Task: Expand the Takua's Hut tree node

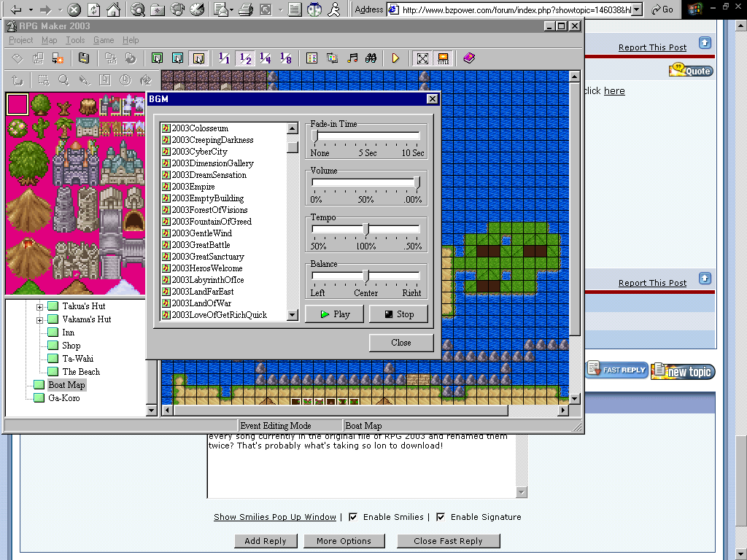Action: (40, 307)
